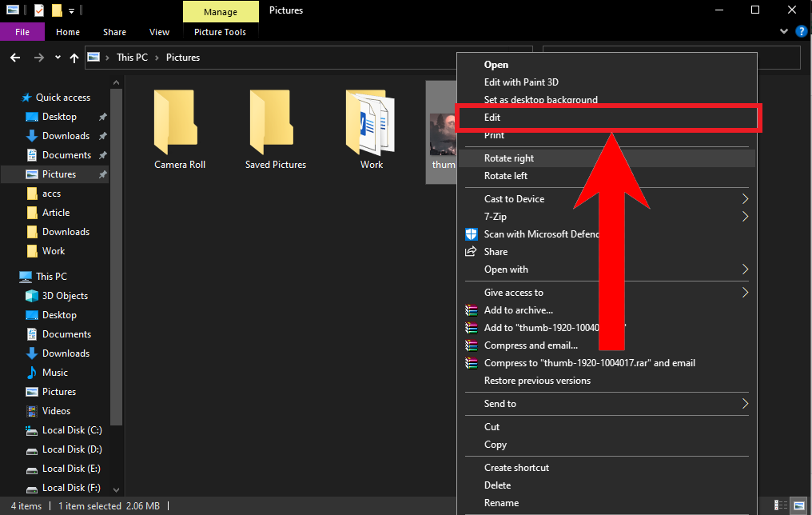The width and height of the screenshot is (812, 515).
Task: Open Music in the sidebar
Action: (x=55, y=373)
